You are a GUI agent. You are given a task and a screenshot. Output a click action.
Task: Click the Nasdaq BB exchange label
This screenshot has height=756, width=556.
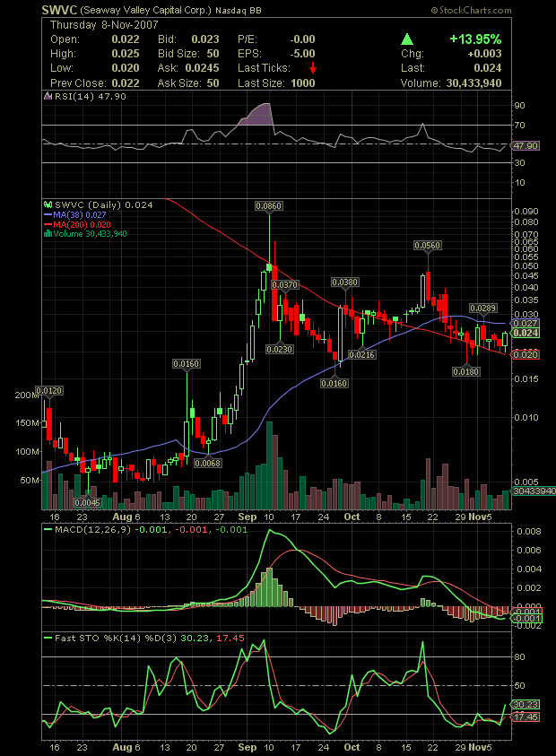[x=239, y=11]
